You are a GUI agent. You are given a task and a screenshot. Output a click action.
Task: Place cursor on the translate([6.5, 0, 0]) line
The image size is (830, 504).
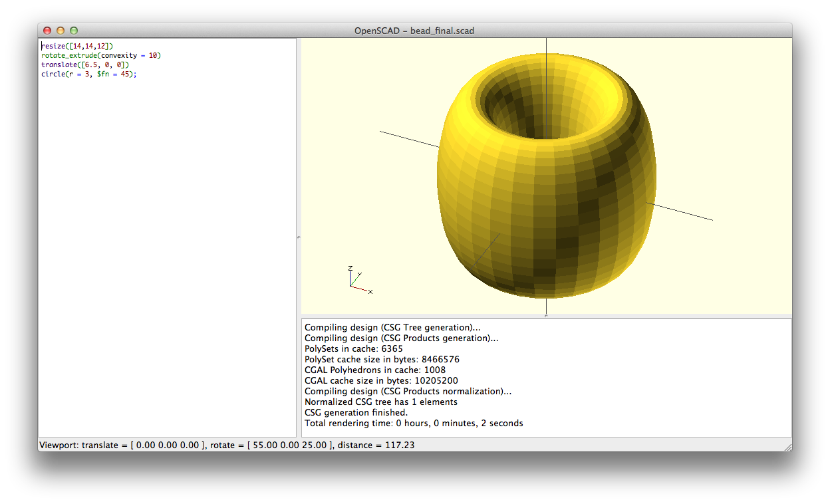pyautogui.click(x=84, y=64)
